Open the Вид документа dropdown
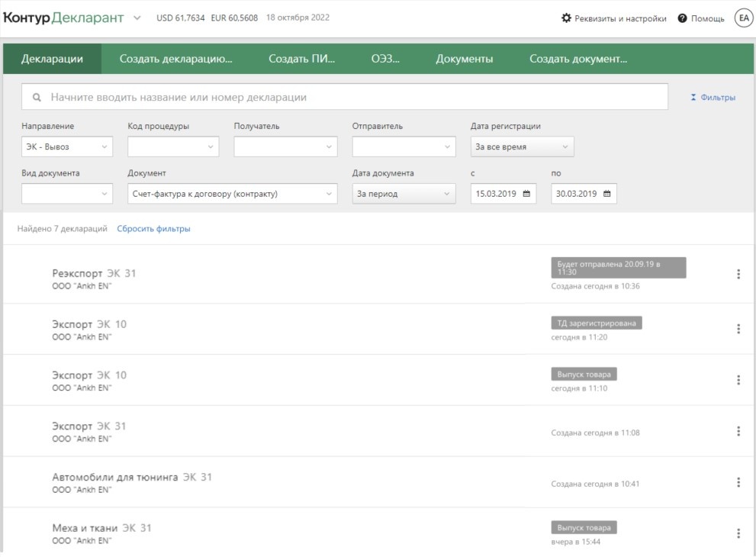This screenshot has width=756, height=557. (x=67, y=193)
